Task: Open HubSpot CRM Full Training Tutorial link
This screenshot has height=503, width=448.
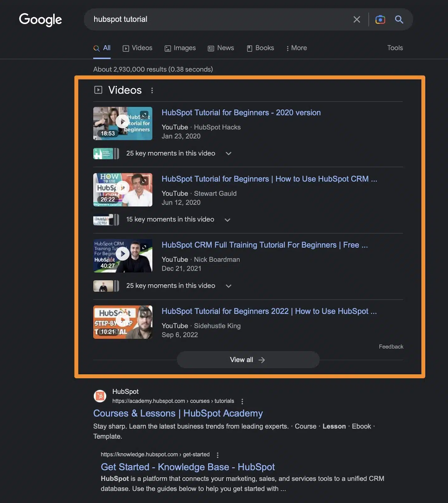Action: (265, 245)
